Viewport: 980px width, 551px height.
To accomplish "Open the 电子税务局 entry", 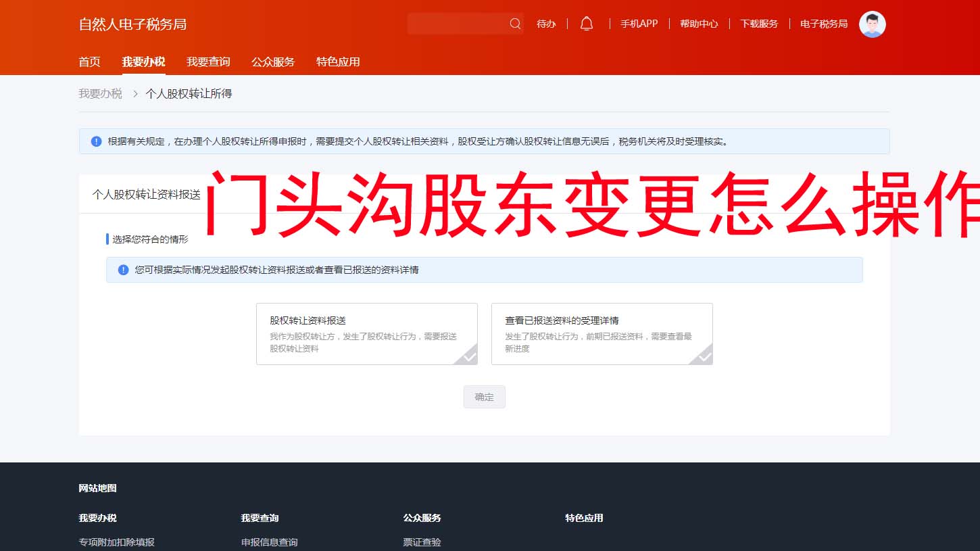I will [823, 23].
